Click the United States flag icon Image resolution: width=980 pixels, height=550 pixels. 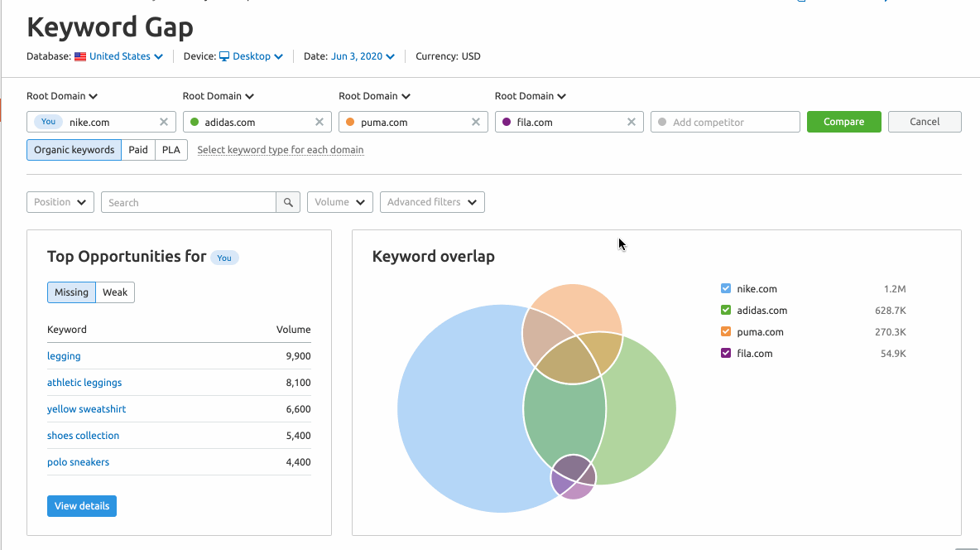(80, 57)
